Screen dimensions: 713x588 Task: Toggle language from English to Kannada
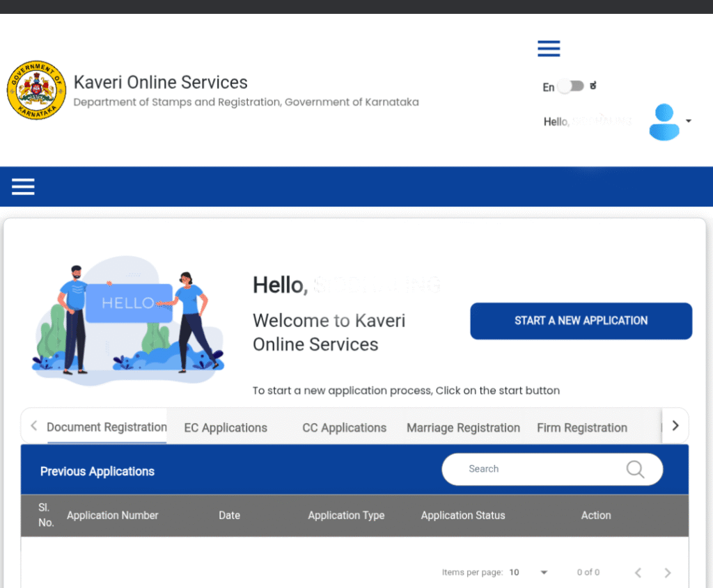tap(571, 86)
